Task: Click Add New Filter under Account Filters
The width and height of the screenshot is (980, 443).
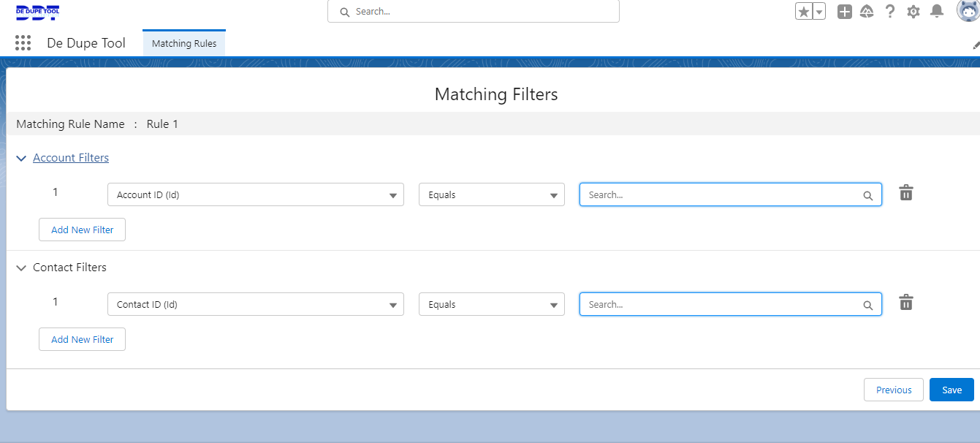Action: point(82,230)
